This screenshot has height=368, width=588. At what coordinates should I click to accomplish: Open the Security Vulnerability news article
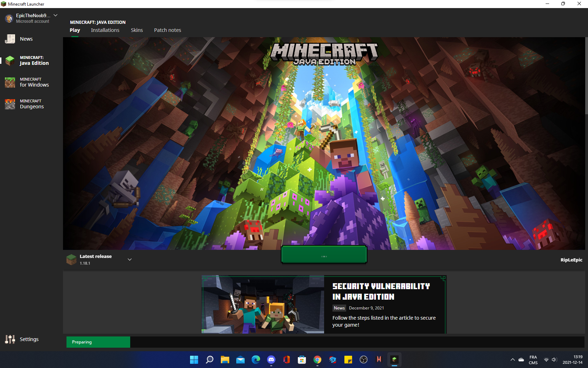pos(381,292)
